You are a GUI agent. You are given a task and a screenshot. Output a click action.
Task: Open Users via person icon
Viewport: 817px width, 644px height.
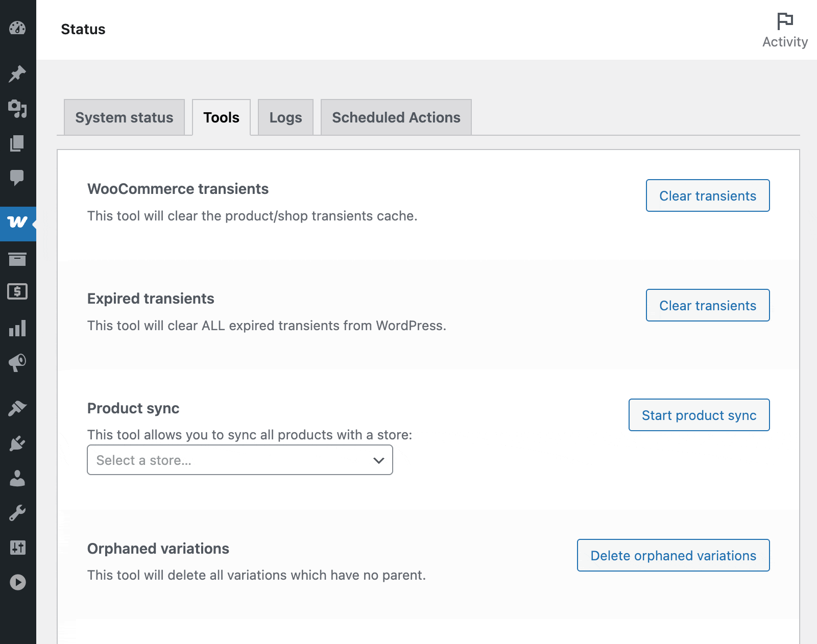click(x=18, y=478)
